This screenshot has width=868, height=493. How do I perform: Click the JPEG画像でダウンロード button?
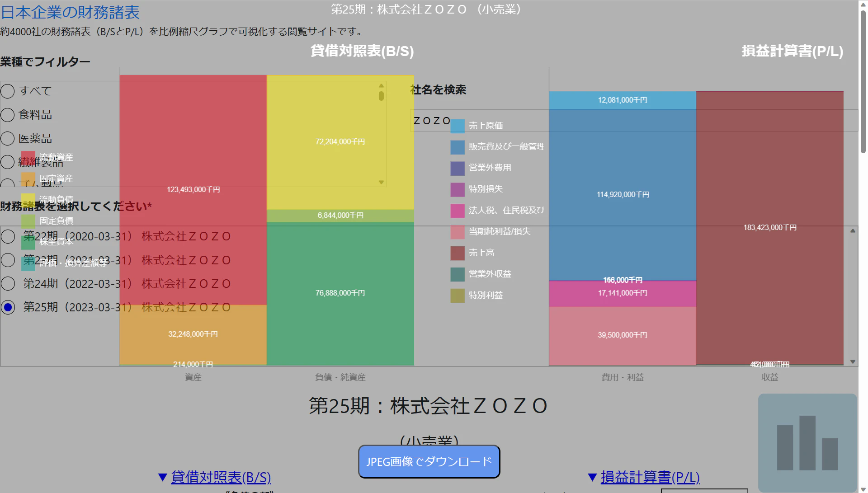(x=429, y=461)
